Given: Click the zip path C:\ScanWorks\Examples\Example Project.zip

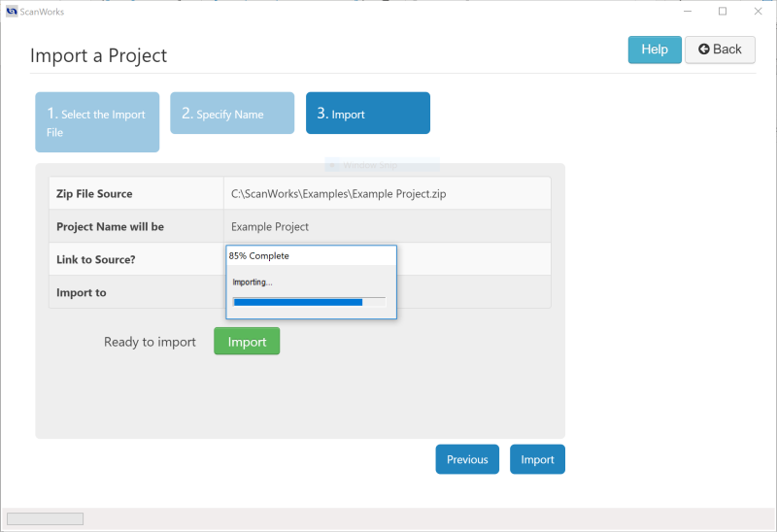Looking at the screenshot, I should (x=338, y=194).
